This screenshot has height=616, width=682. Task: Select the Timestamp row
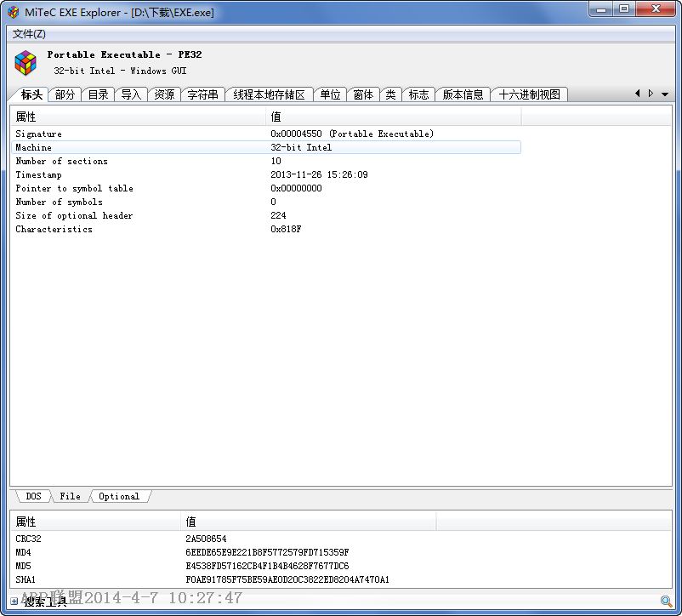[266, 174]
